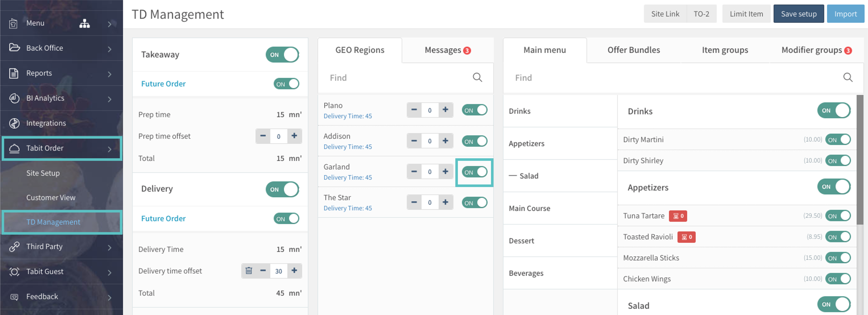This screenshot has height=315, width=868.
Task: Click the Toasted Ravioli red hourglass badge
Action: click(x=686, y=237)
